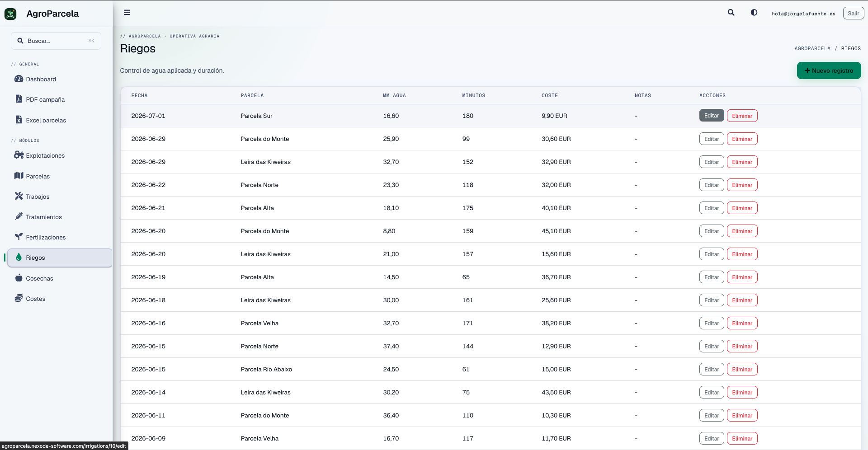Screen dimensions: 868x450
Task: Delete the 2026-07-01 Parcela Sur record
Action: coord(742,116)
